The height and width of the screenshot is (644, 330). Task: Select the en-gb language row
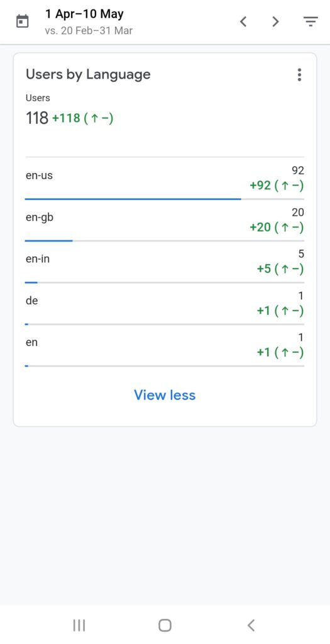(165, 222)
